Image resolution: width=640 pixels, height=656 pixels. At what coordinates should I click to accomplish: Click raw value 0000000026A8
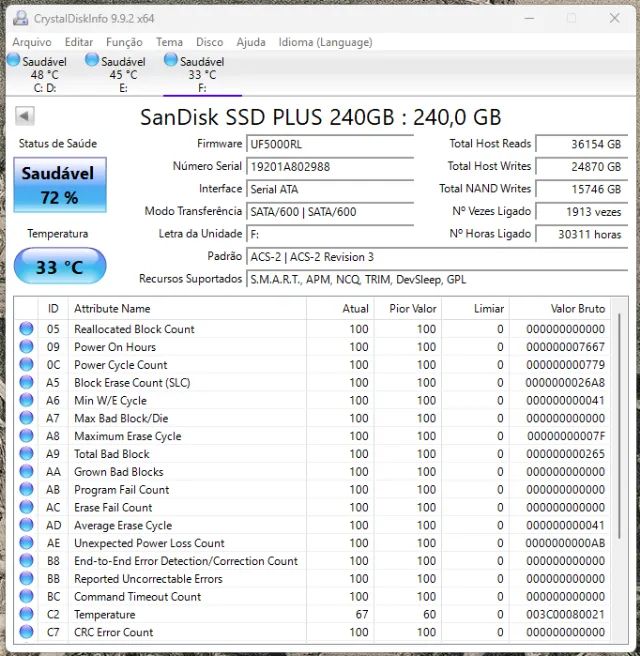pyautogui.click(x=565, y=382)
